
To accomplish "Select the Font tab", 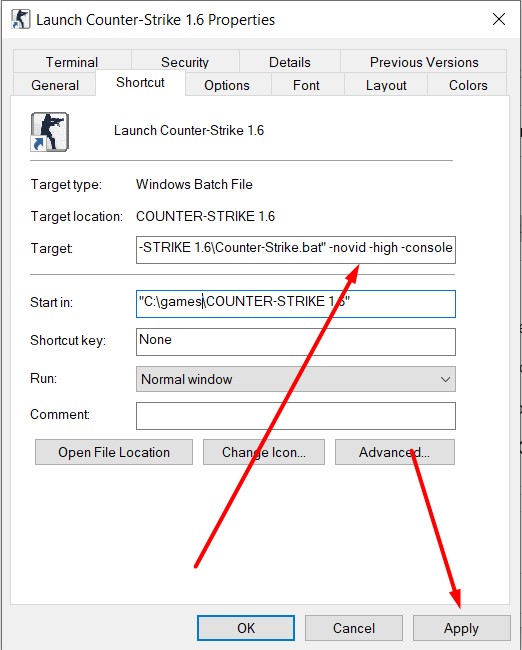I will click(x=306, y=85).
